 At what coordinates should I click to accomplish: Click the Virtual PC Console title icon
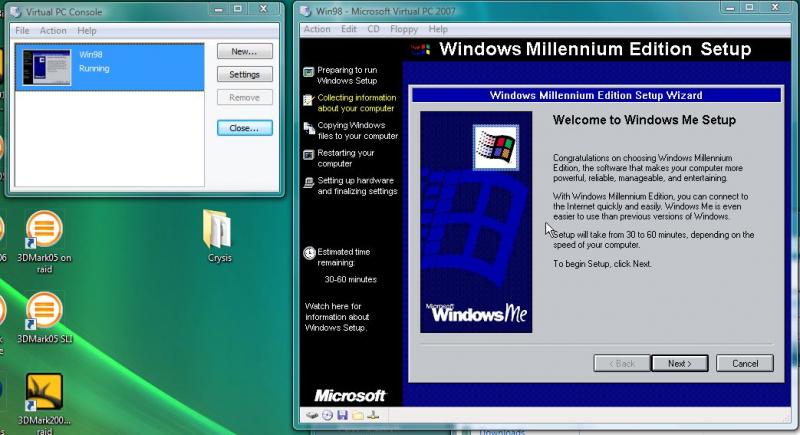pos(16,11)
